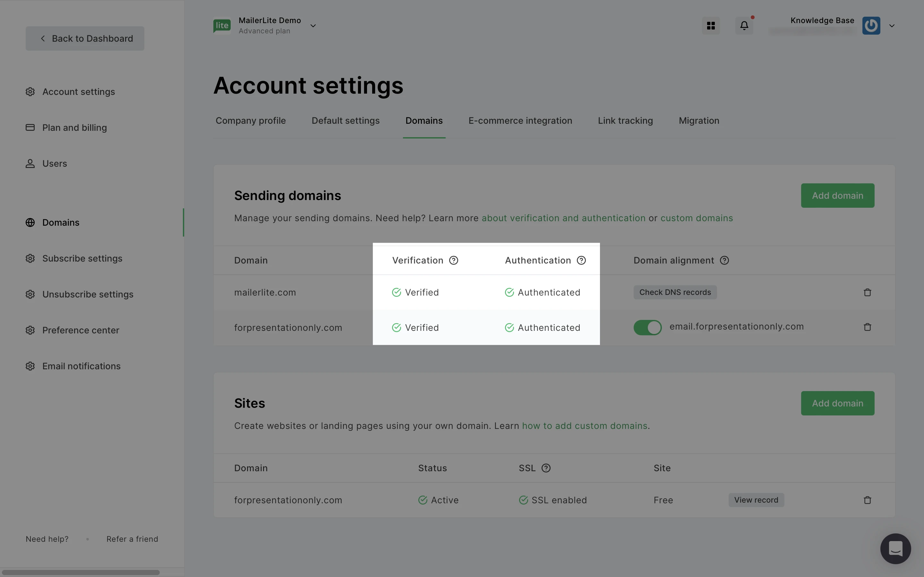
Task: Click the SSL help question icon
Action: coord(546,468)
